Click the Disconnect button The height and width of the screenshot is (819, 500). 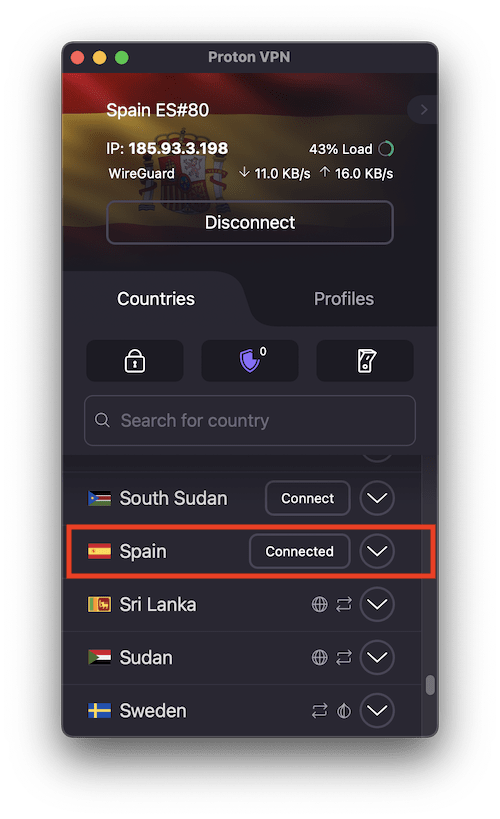pos(250,223)
